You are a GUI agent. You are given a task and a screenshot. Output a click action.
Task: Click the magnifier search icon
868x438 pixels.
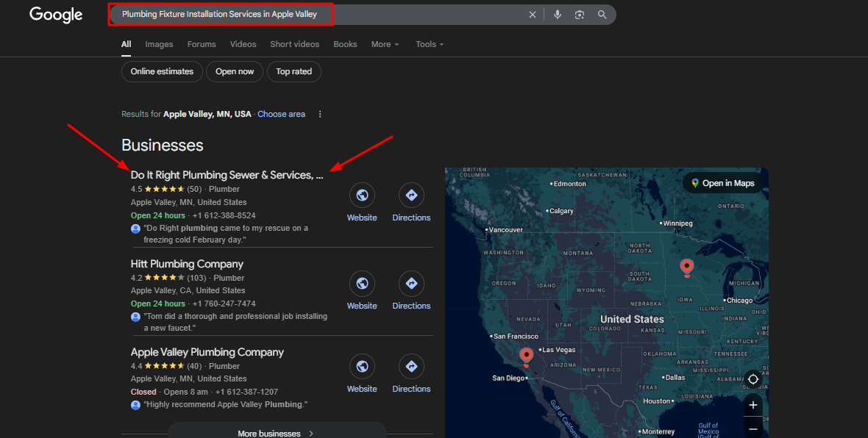tap(602, 15)
